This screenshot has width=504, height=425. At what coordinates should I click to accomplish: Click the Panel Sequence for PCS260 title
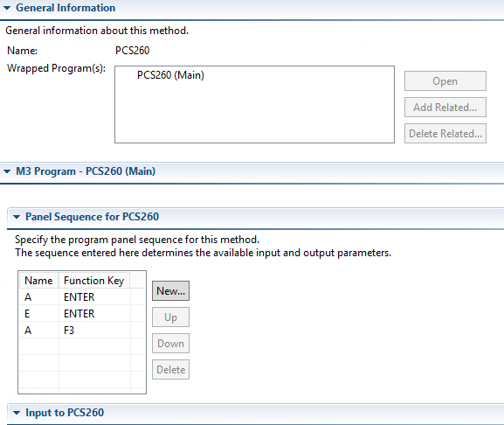[92, 217]
